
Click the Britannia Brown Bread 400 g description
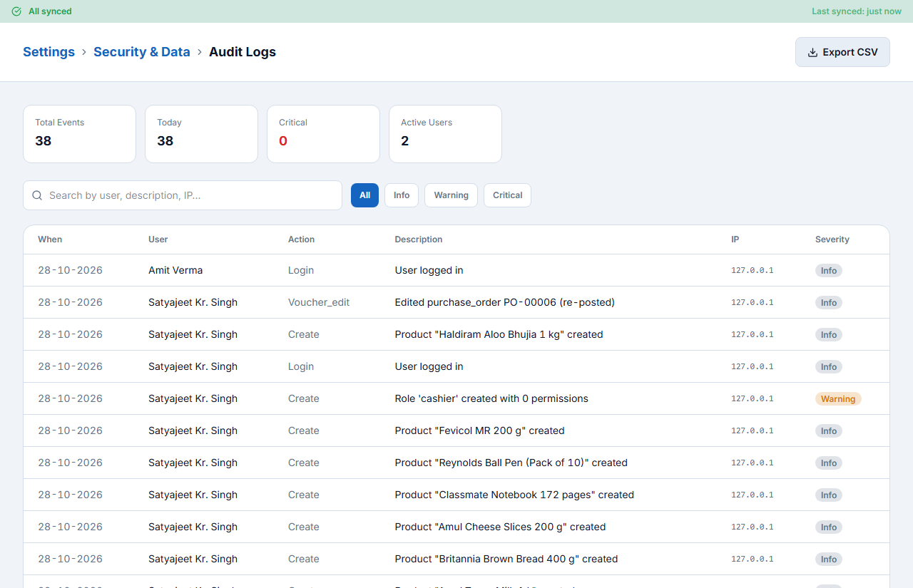(x=506, y=559)
